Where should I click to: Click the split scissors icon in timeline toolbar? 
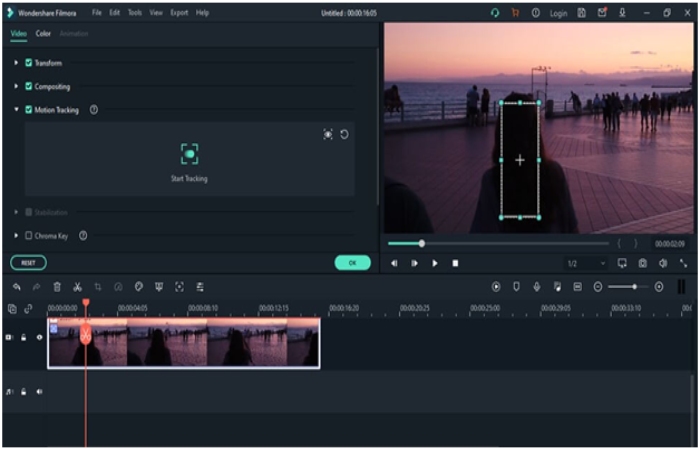[x=77, y=287]
